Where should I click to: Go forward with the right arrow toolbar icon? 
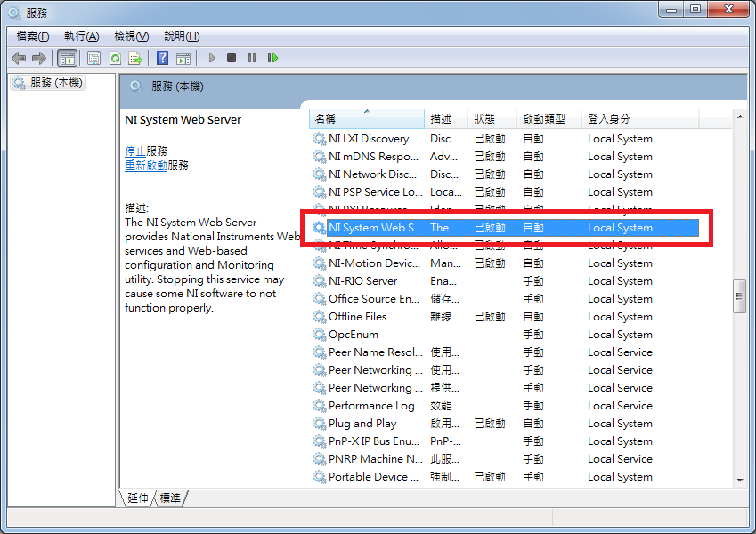pos(39,59)
